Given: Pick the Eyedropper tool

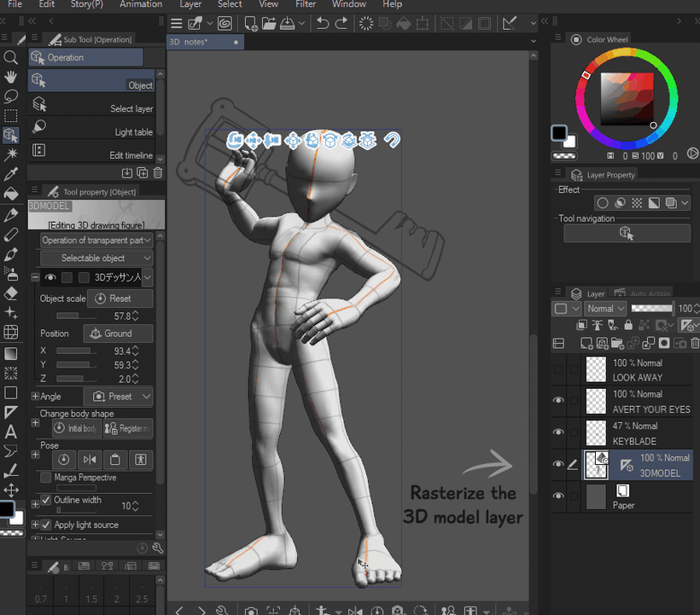Looking at the screenshot, I should click(x=10, y=174).
